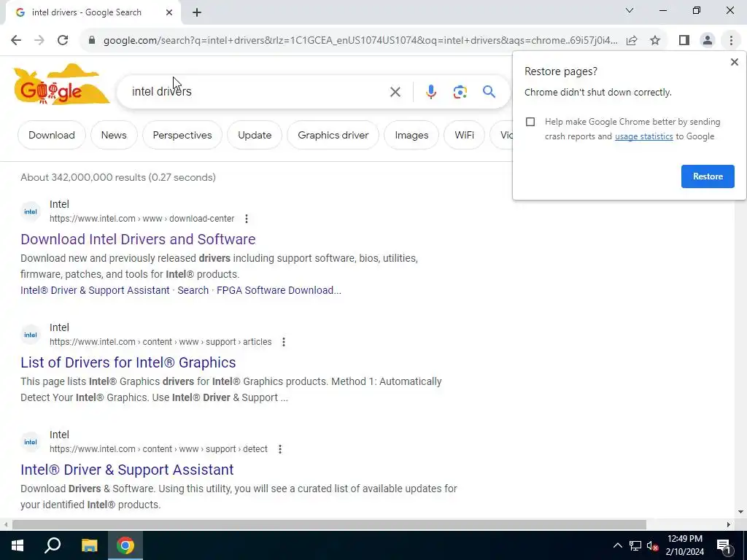Click the network icon in system tray
This screenshot has height=560, width=747.
635,545
